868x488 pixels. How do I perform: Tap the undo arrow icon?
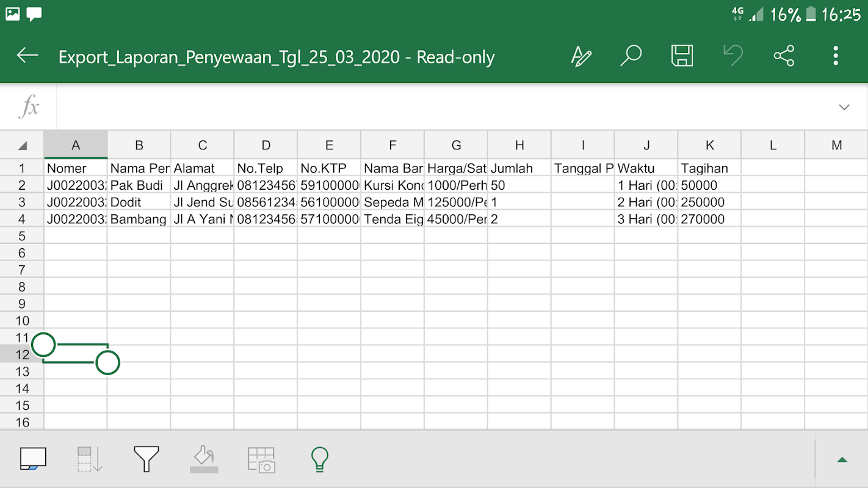(x=732, y=56)
